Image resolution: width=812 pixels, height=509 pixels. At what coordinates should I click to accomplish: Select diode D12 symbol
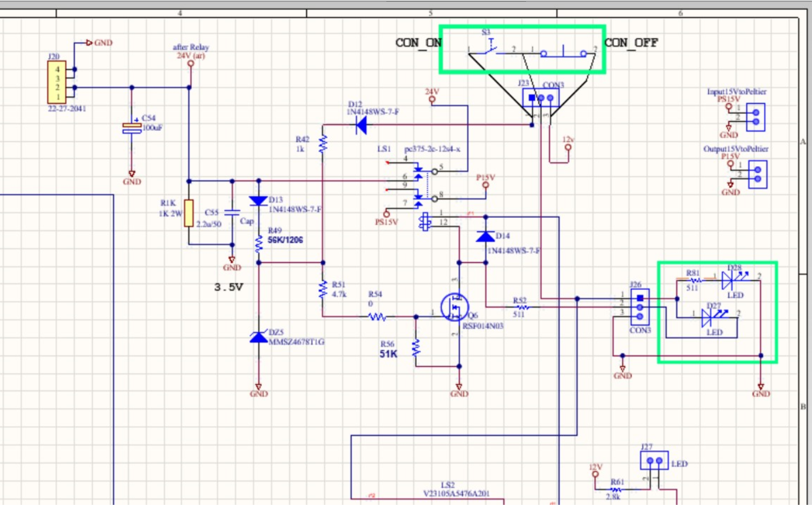pyautogui.click(x=362, y=124)
